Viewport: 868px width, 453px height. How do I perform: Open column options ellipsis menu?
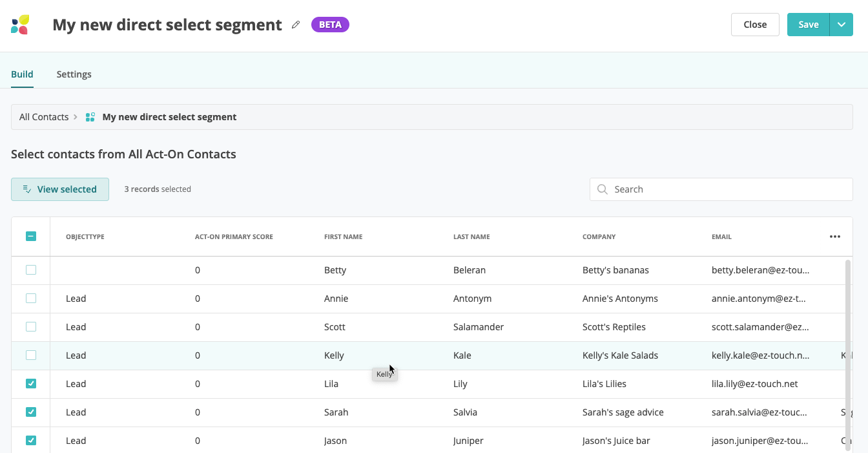coord(835,237)
